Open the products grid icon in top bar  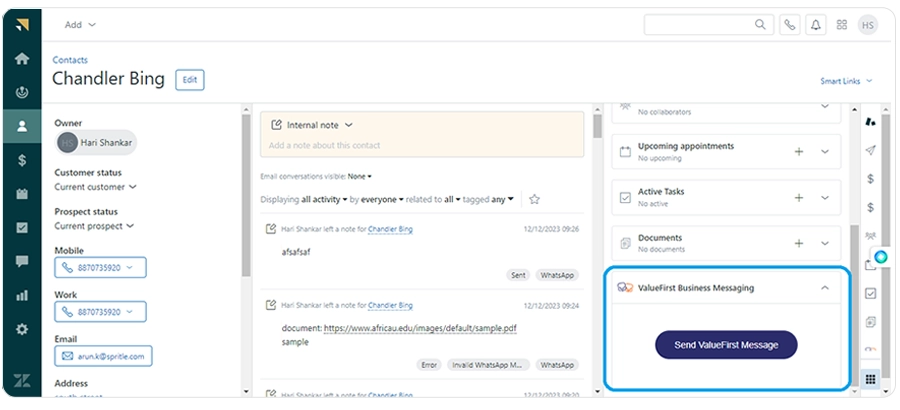click(842, 25)
